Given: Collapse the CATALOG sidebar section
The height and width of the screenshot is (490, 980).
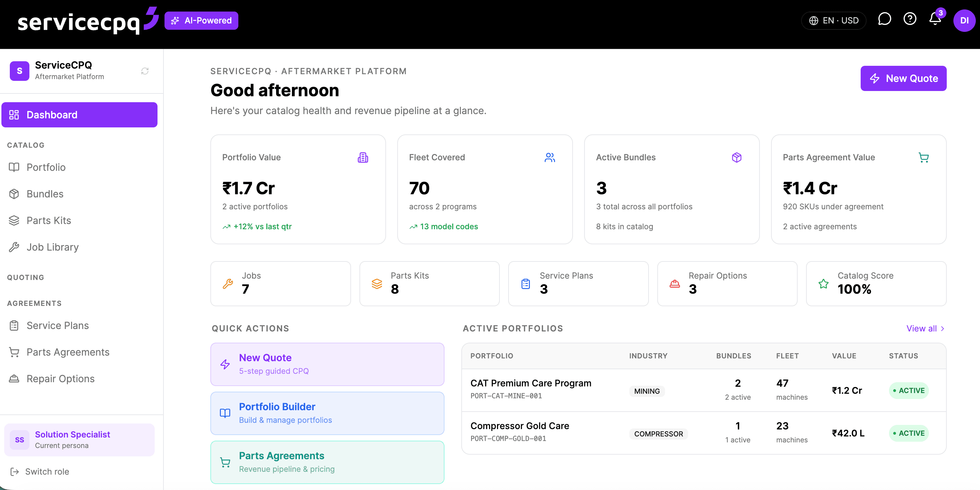Looking at the screenshot, I should pos(26,145).
